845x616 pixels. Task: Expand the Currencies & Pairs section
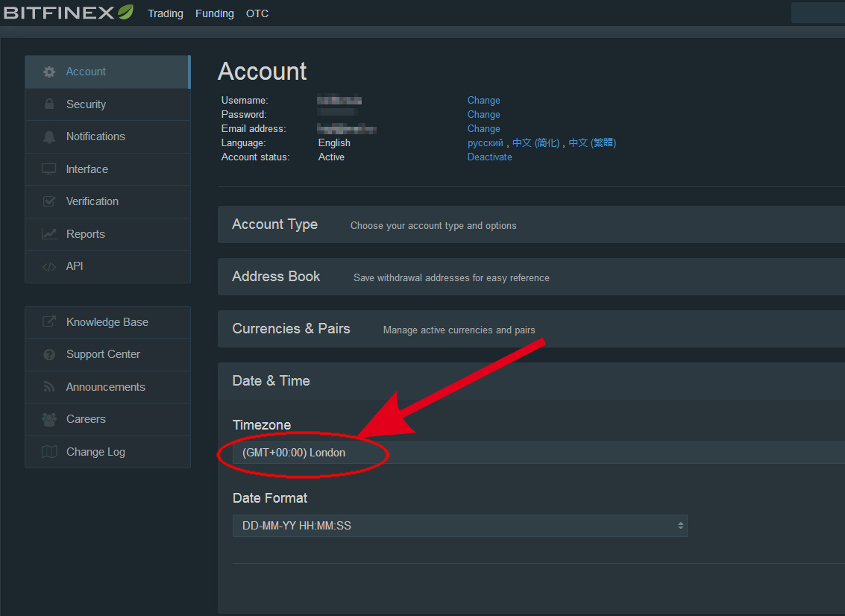531,329
